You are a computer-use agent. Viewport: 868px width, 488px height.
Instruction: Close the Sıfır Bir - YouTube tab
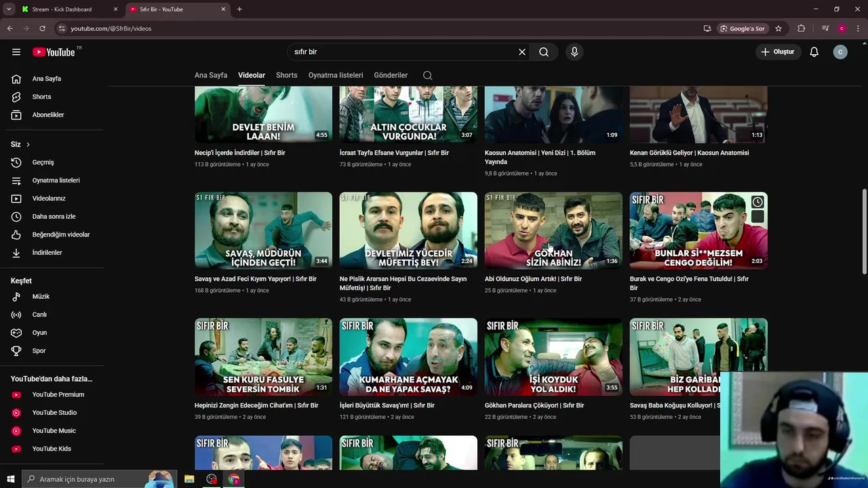(224, 9)
